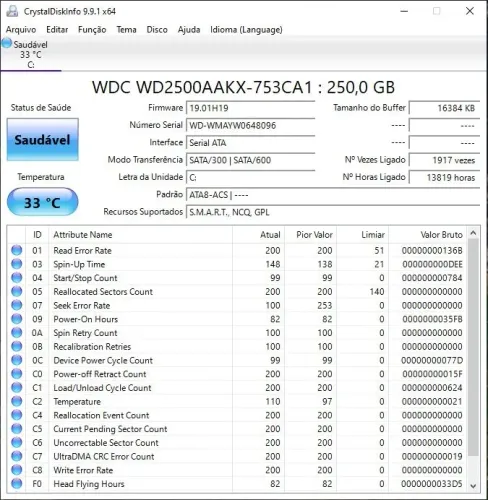This screenshot has width=488, height=500.
Task: Open the Editar menu
Action: pyautogui.click(x=57, y=30)
